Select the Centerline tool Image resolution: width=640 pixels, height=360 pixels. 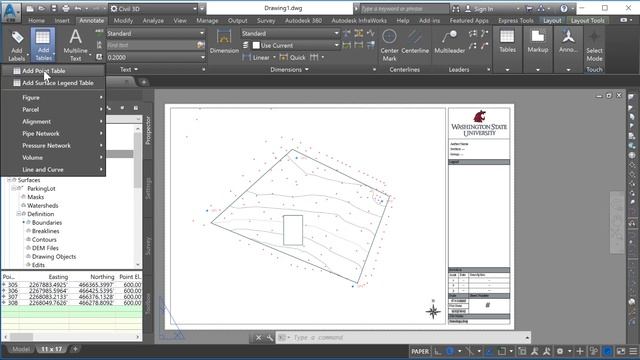click(415, 42)
